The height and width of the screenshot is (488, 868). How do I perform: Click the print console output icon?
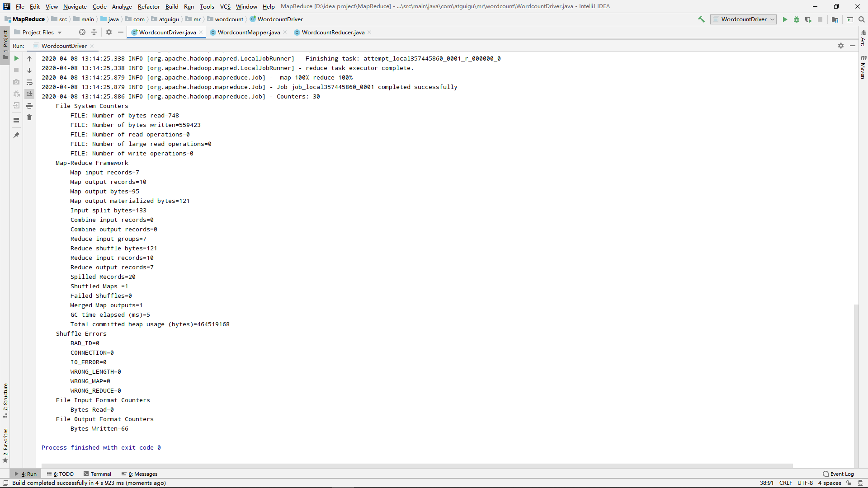coord(29,106)
